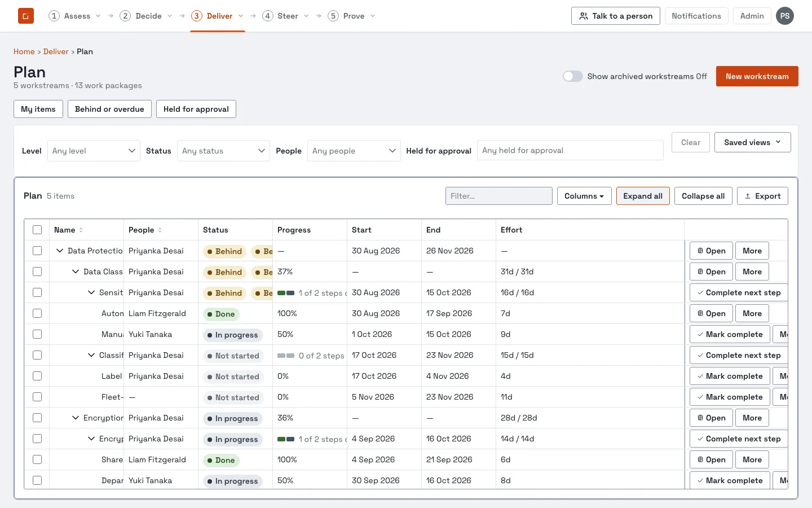Open the Saved views dropdown

coord(752,142)
